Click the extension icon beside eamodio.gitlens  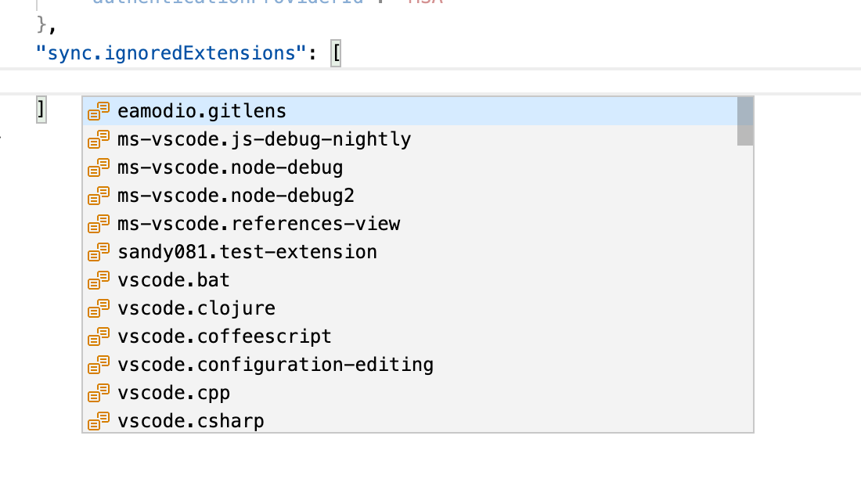pos(98,110)
